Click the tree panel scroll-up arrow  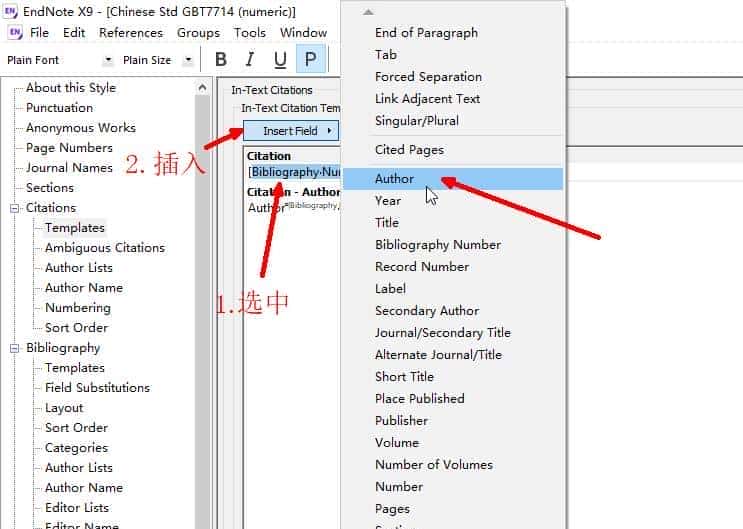pos(202,88)
